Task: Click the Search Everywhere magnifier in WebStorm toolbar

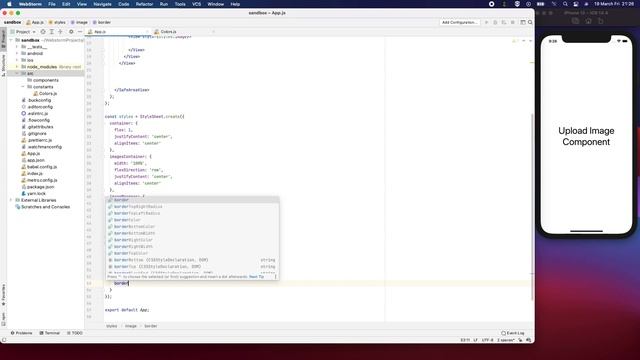Action: [530, 22]
